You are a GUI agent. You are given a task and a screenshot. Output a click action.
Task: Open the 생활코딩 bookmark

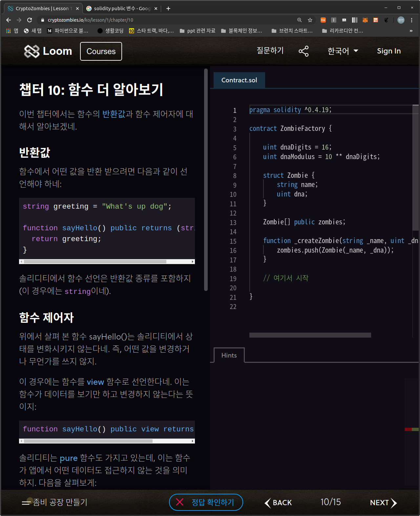pos(111,31)
